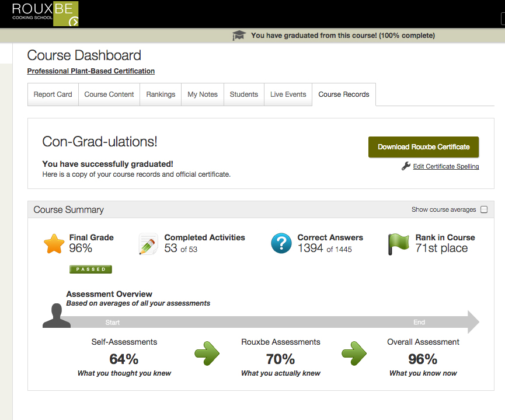Viewport: 505px width, 420px height.
Task: Click the 96% Overall Assessment score
Action: (423, 359)
